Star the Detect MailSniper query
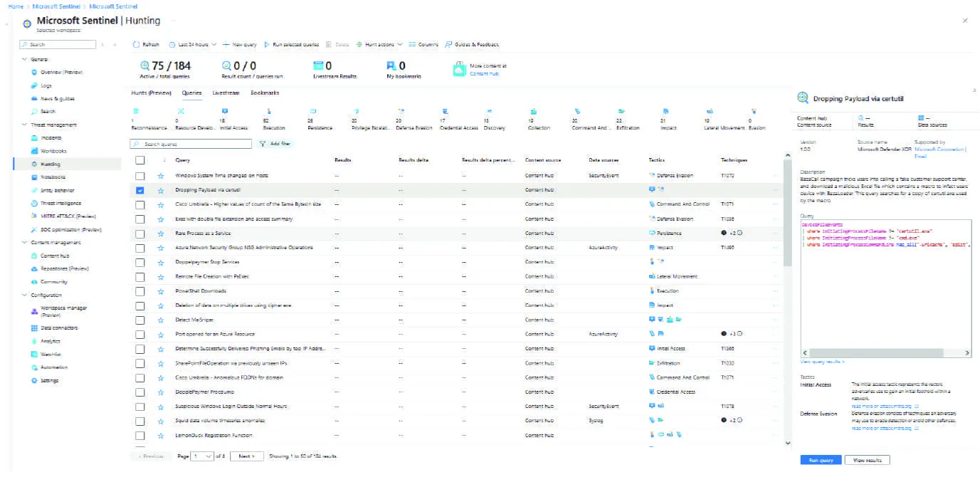The image size is (980, 482). [161, 320]
